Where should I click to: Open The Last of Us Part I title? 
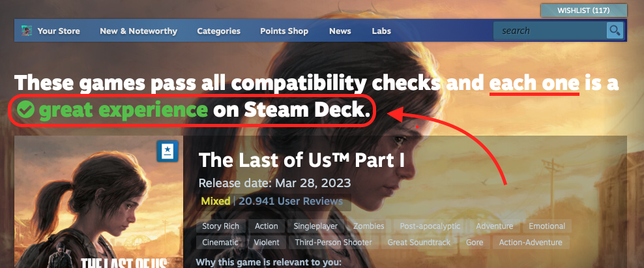point(301,160)
